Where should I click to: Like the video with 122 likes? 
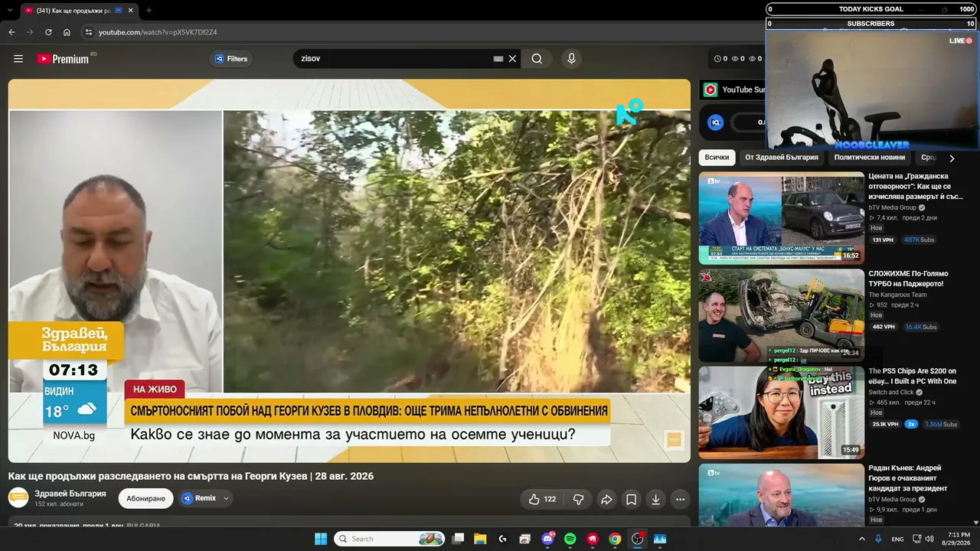[542, 499]
